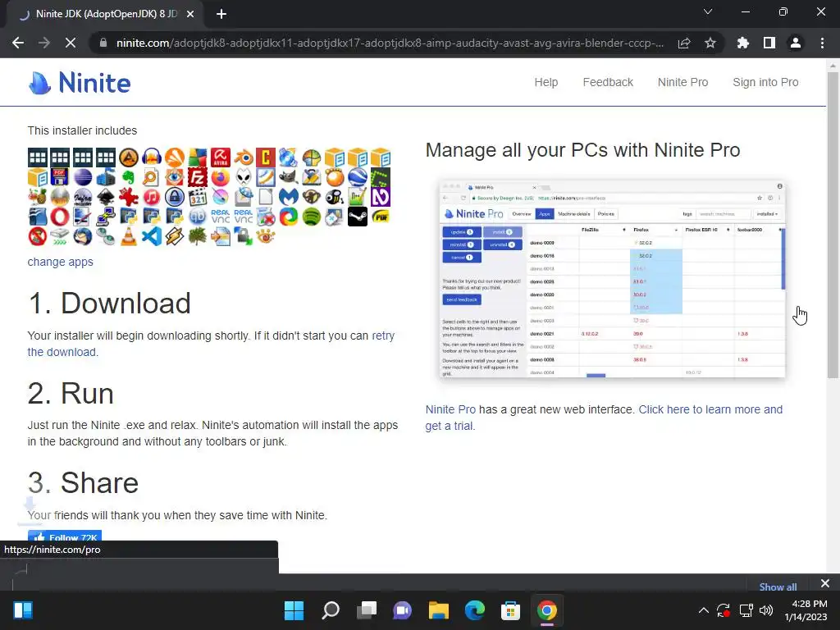Open Windows Start menu
840x630 pixels.
(294, 610)
